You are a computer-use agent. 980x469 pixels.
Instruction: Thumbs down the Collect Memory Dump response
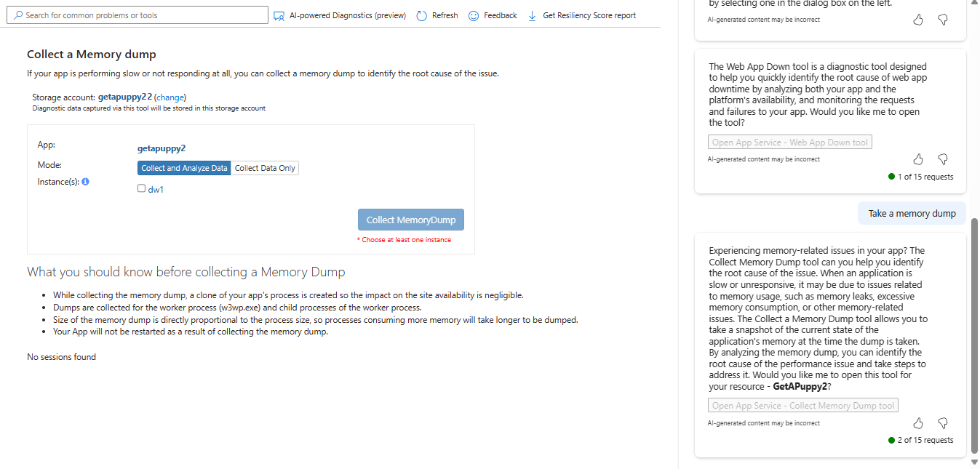click(943, 422)
